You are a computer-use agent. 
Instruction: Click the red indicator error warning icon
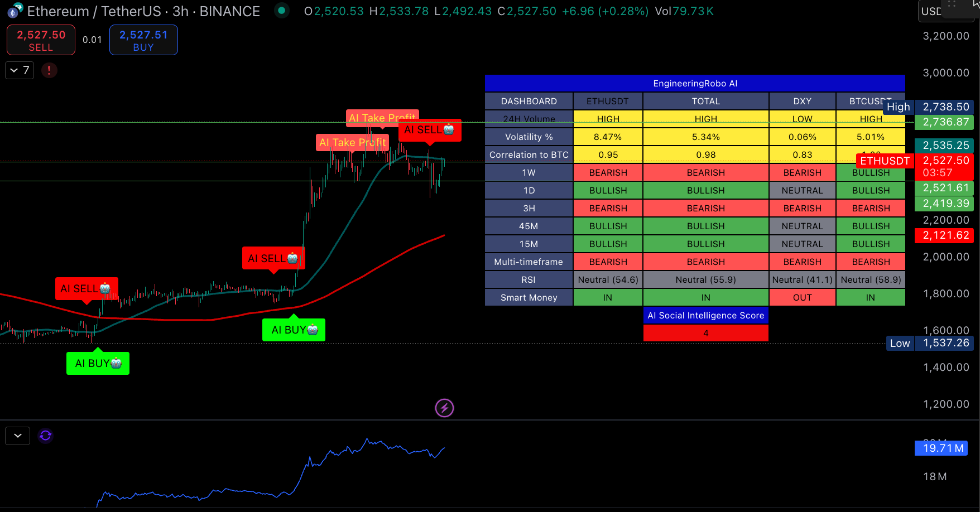point(49,70)
